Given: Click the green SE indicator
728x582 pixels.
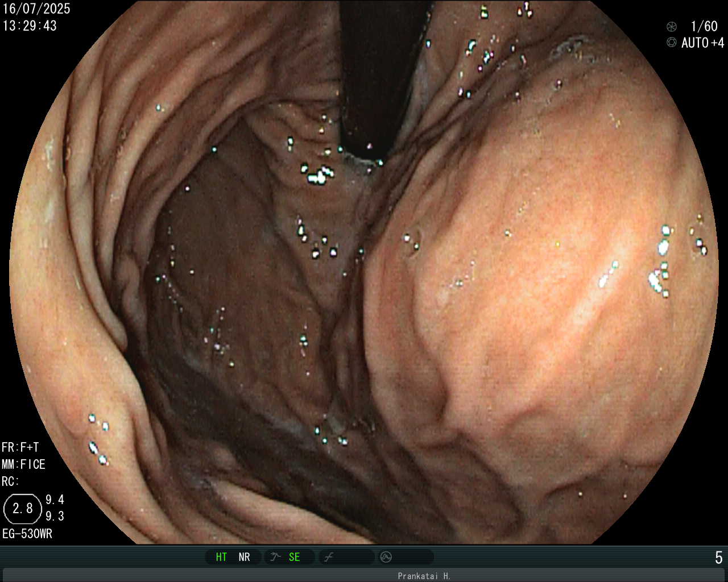Looking at the screenshot, I should click(x=294, y=557).
